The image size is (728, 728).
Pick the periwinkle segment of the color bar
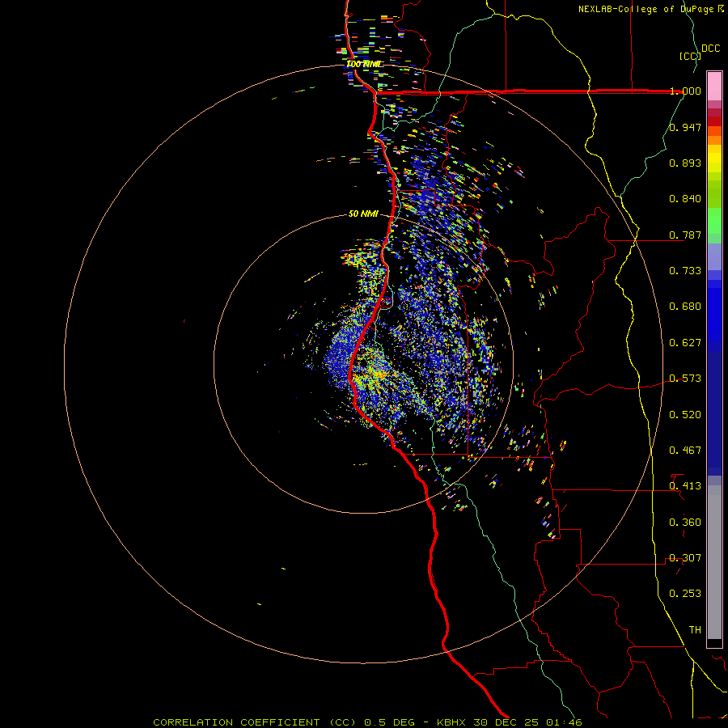click(x=714, y=256)
